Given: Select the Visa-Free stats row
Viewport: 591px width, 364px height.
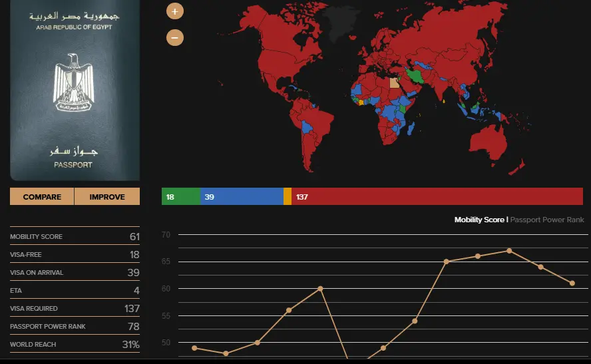Looking at the screenshot, I should [75, 255].
